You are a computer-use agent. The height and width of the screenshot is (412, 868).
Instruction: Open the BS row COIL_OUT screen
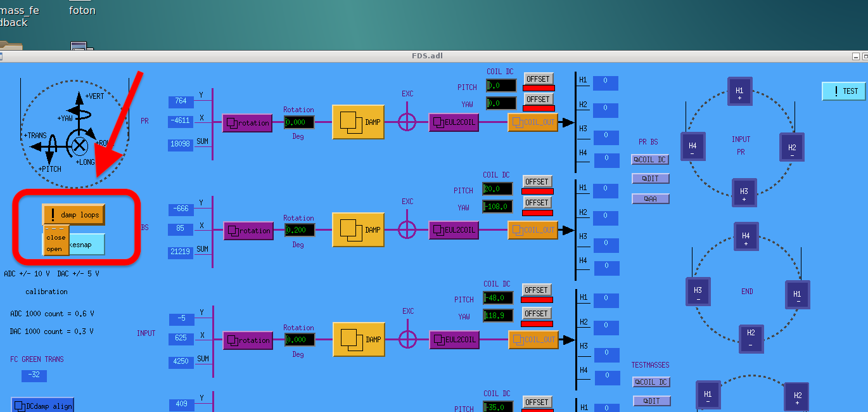[533, 230]
